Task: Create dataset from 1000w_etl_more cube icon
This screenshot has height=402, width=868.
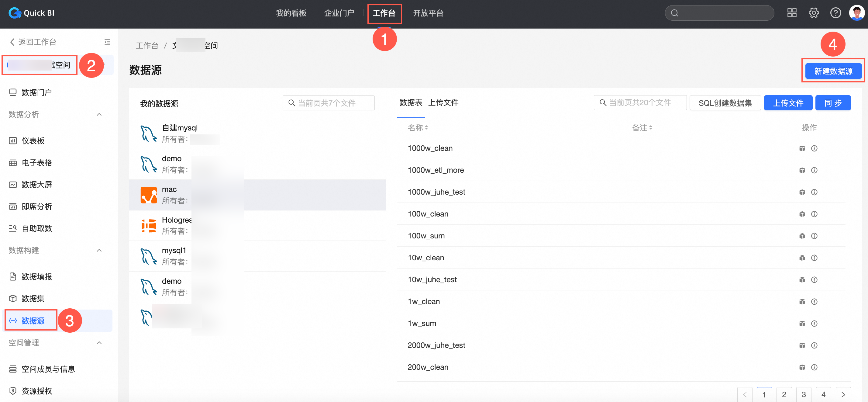Action: click(x=802, y=170)
